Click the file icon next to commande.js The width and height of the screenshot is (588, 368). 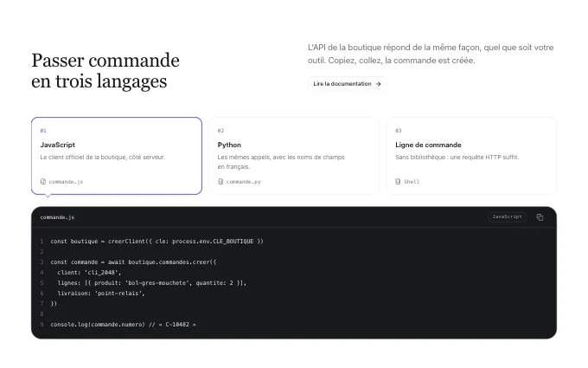click(43, 181)
